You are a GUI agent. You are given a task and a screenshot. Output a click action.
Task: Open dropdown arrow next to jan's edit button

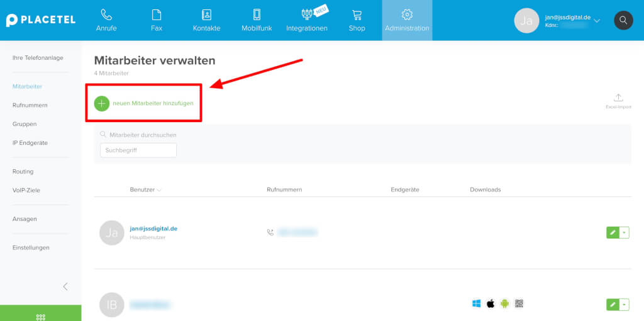(625, 233)
